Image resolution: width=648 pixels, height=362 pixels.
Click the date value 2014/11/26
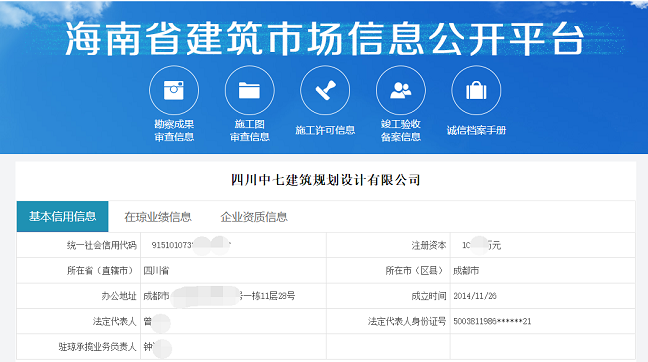pos(474,296)
